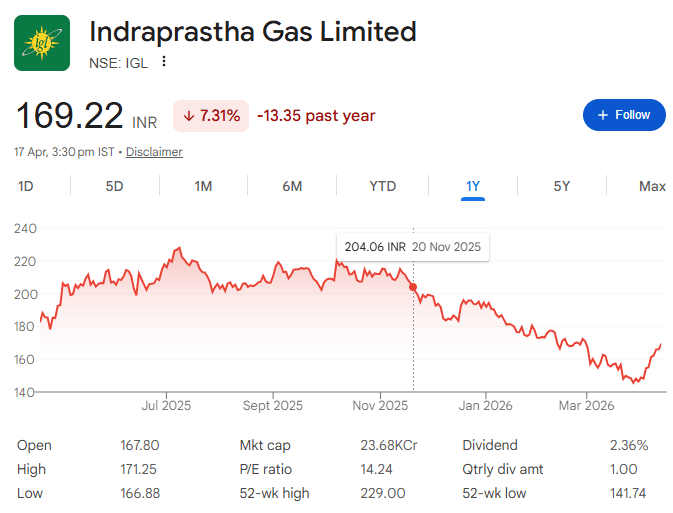The height and width of the screenshot is (513, 673).
Task: Click the P/E ratio label
Action: (265, 469)
